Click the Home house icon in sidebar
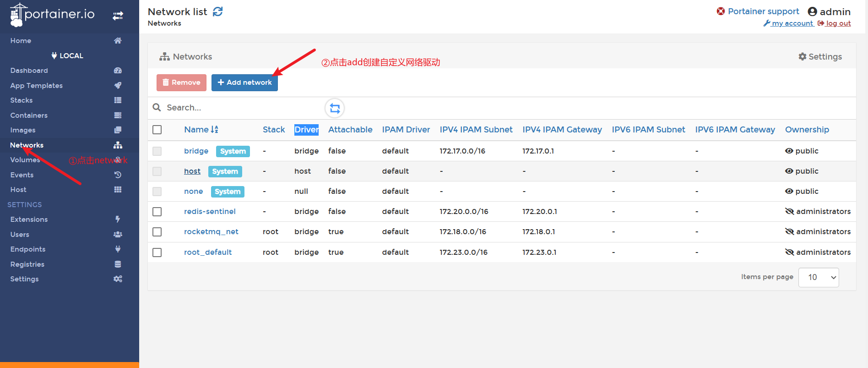Image resolution: width=868 pixels, height=368 pixels. pyautogui.click(x=118, y=41)
